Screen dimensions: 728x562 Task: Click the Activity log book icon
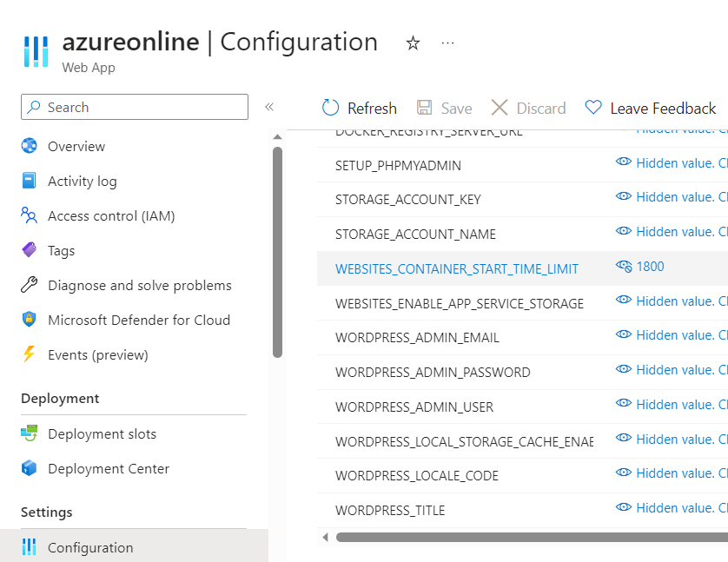coord(29,181)
